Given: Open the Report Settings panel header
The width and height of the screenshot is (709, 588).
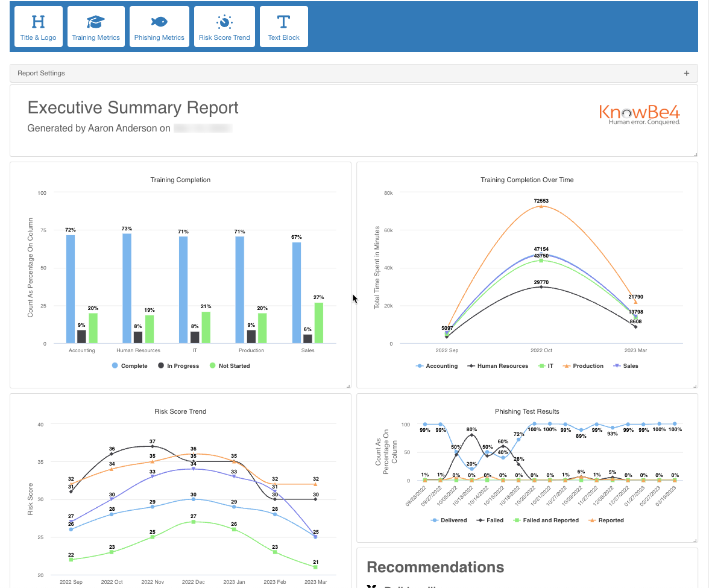Looking at the screenshot, I should (x=40, y=73).
